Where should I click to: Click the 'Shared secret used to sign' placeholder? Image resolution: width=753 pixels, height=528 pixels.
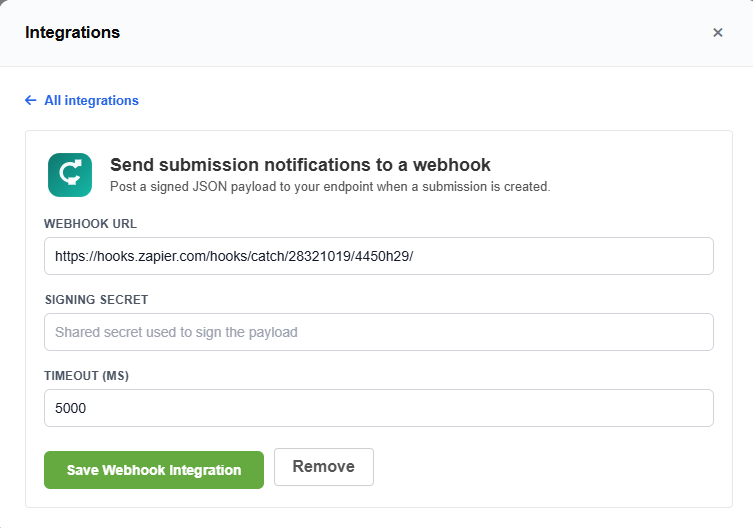(176, 332)
